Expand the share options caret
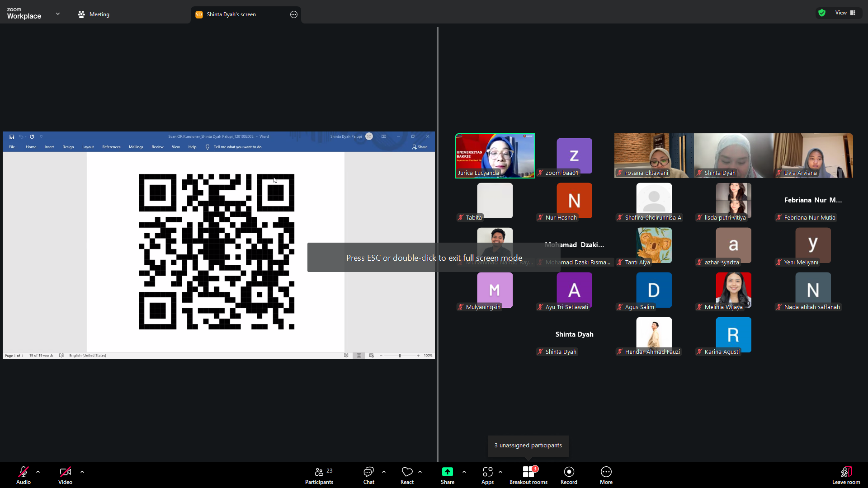The width and height of the screenshot is (868, 488). (x=464, y=472)
